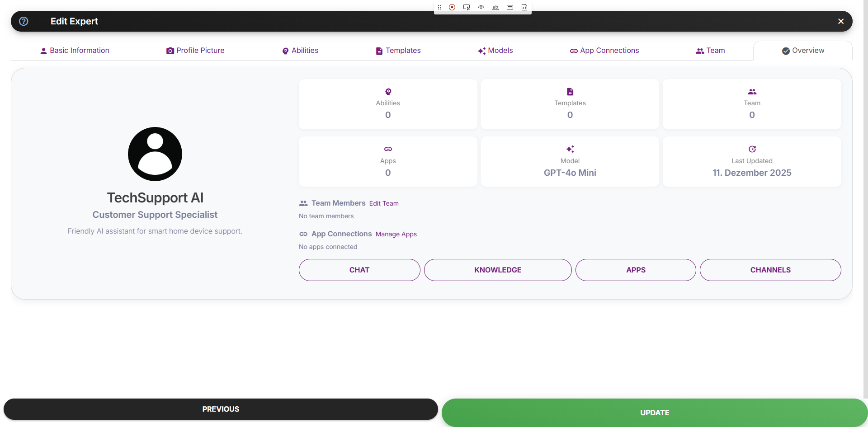
Task: Select the 'ab' text input tool
Action: [x=495, y=7]
